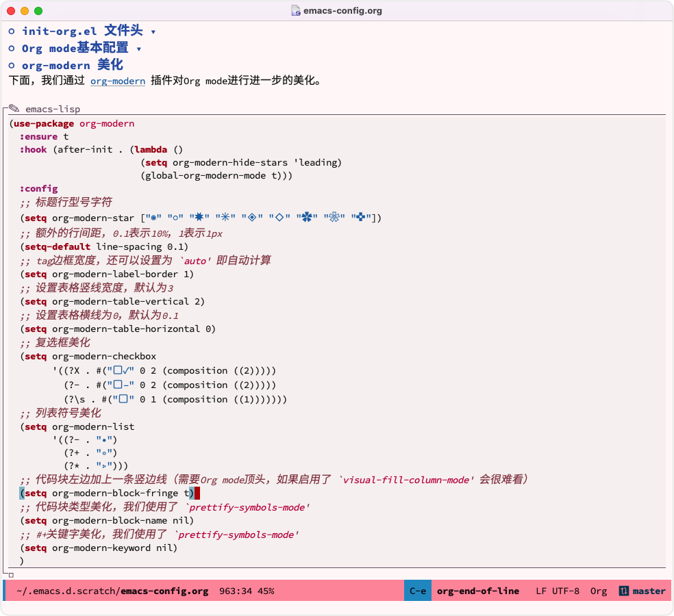This screenshot has width=674, height=616.
Task: Click the red cursor block after t)
Action: point(197,493)
